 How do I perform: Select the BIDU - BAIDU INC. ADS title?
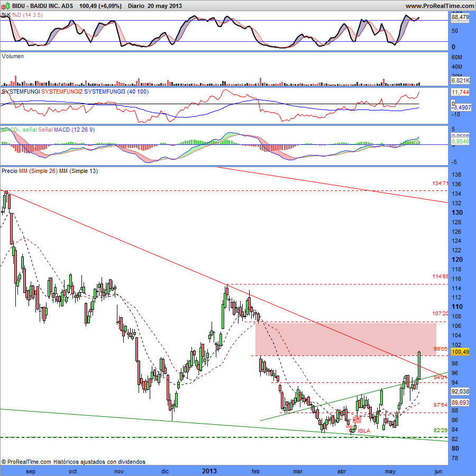click(42, 6)
